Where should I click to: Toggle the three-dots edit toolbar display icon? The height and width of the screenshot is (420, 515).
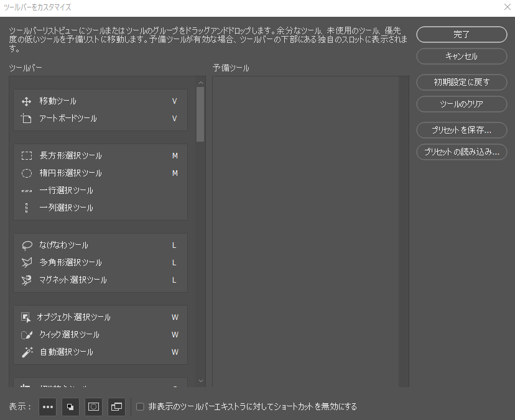(48, 407)
